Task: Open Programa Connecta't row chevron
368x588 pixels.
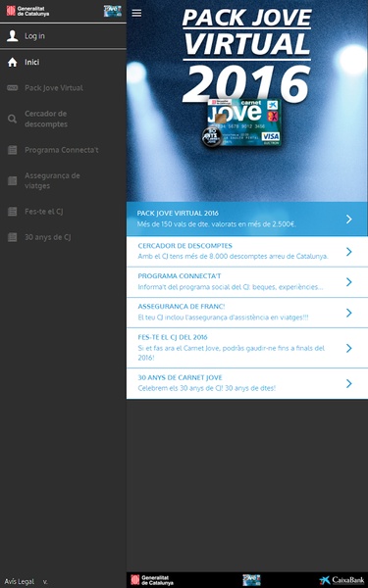Action: [349, 282]
